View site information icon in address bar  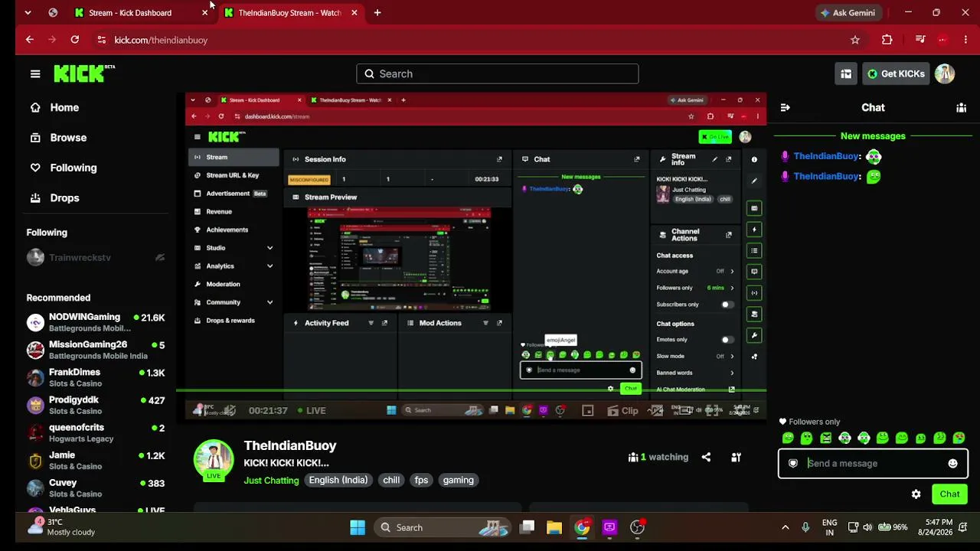point(101,40)
